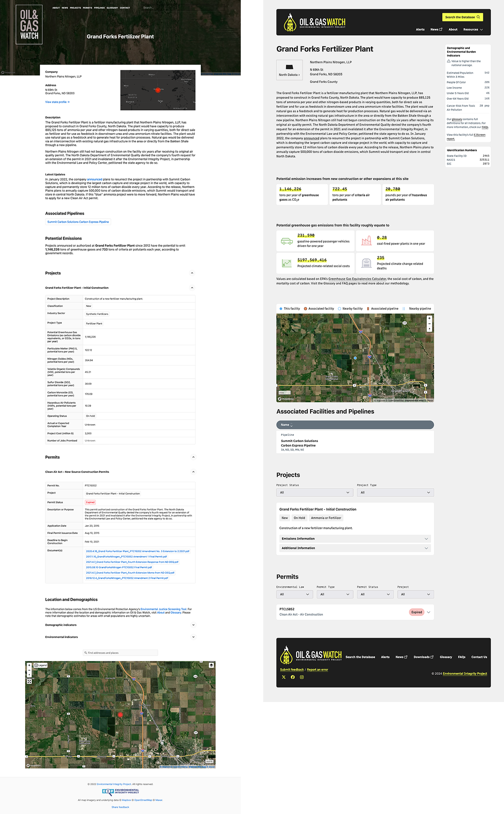Open the Permit Type filter dropdown
Image resolution: width=504 pixels, height=814 pixels.
click(335, 594)
